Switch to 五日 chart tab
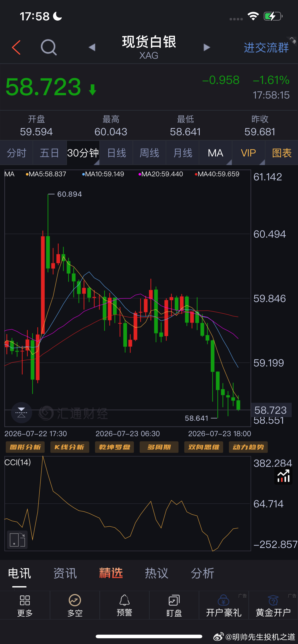Image resolution: width=298 pixels, height=644 pixels. (x=50, y=153)
